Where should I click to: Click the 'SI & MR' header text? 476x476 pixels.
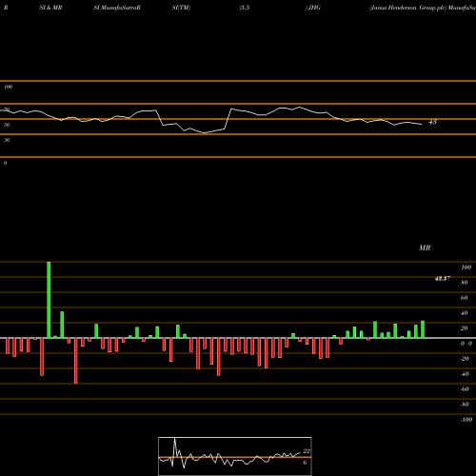tap(50, 8)
